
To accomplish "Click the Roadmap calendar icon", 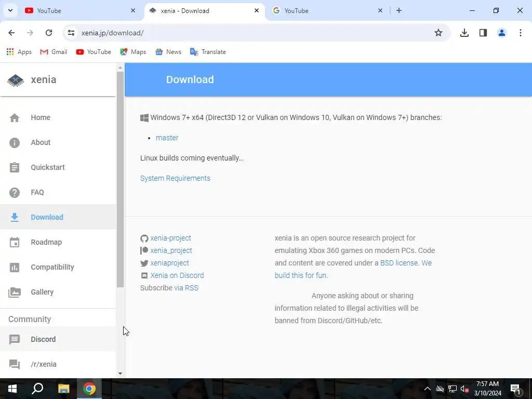I will click(x=14, y=242).
